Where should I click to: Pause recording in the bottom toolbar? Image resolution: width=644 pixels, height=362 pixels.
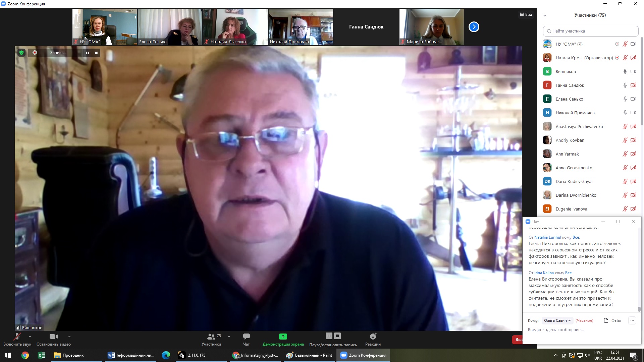tap(329, 336)
